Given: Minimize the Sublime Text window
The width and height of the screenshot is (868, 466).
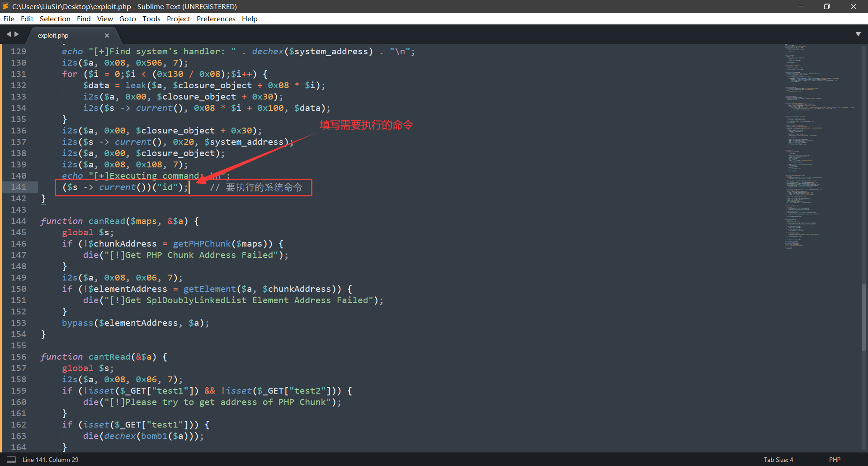Looking at the screenshot, I should point(801,6).
